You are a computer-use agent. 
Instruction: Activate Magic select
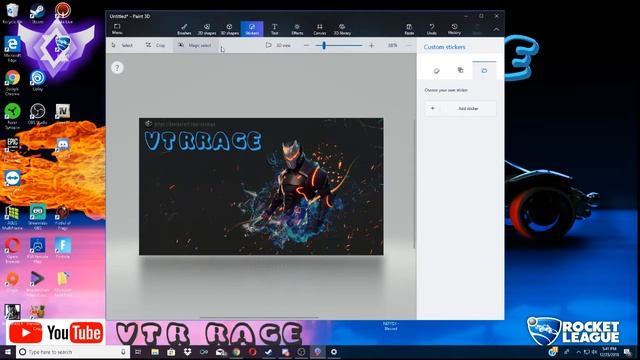tap(195, 45)
